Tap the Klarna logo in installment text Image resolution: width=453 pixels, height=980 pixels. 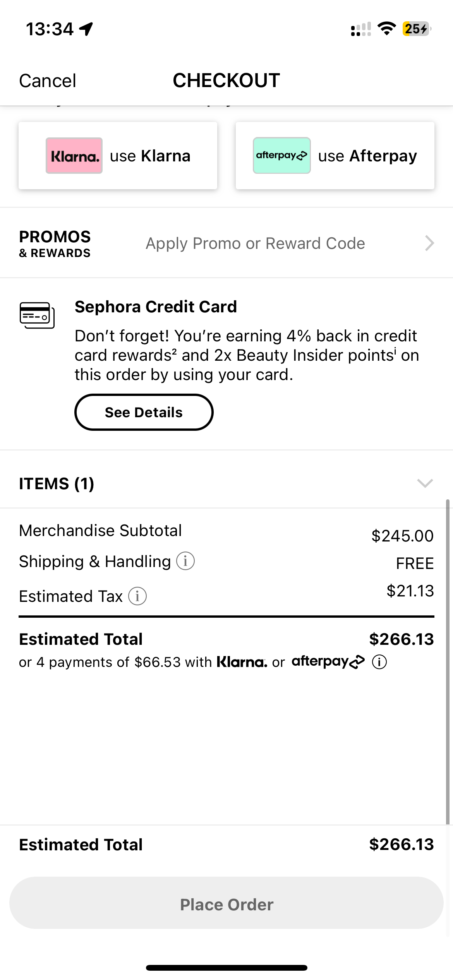tap(242, 662)
